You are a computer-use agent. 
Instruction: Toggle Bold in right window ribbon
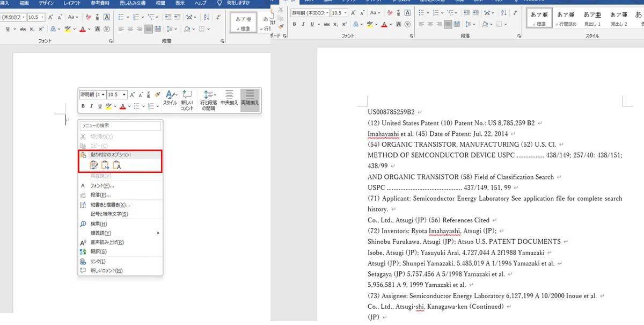(x=294, y=24)
